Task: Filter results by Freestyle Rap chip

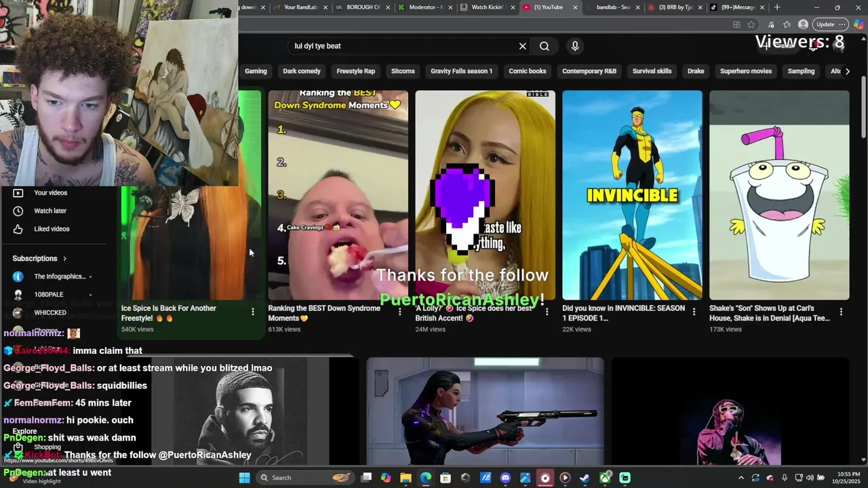Action: pyautogui.click(x=355, y=71)
